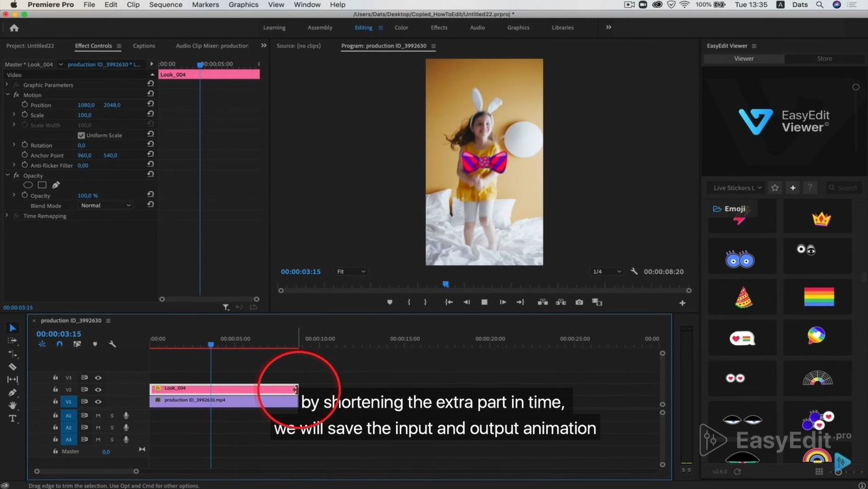Open the Live Stickers category dropdown
Image resolution: width=868 pixels, height=489 pixels.
[737, 187]
